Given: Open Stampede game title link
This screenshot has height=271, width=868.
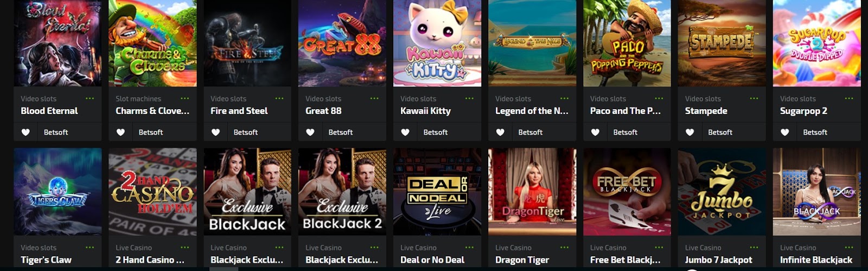Looking at the screenshot, I should [706, 111].
